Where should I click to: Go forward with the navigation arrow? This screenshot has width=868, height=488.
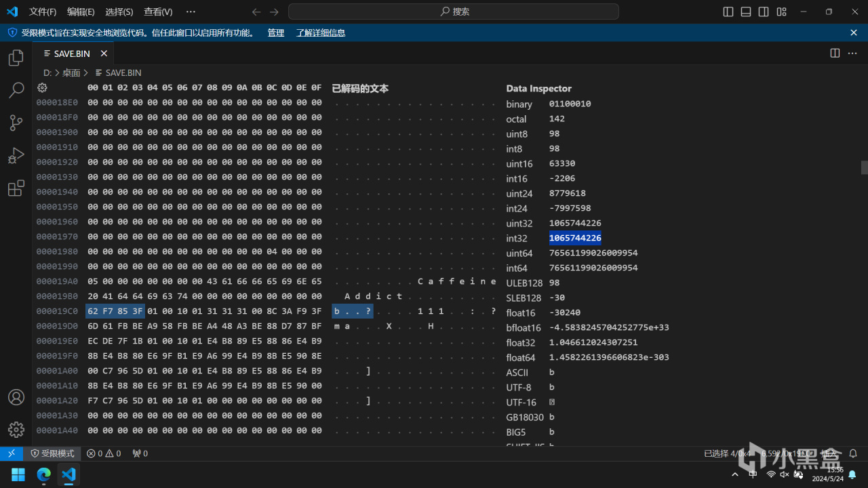pyautogui.click(x=274, y=12)
